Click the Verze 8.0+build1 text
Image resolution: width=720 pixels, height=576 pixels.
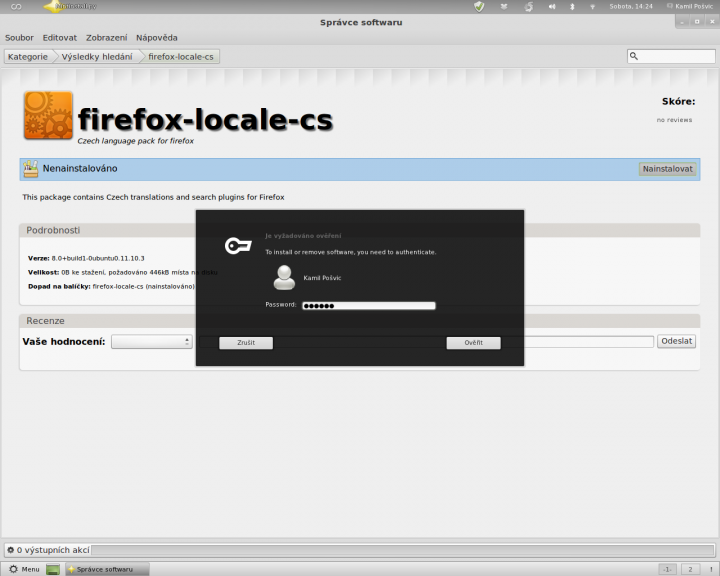pos(86,258)
